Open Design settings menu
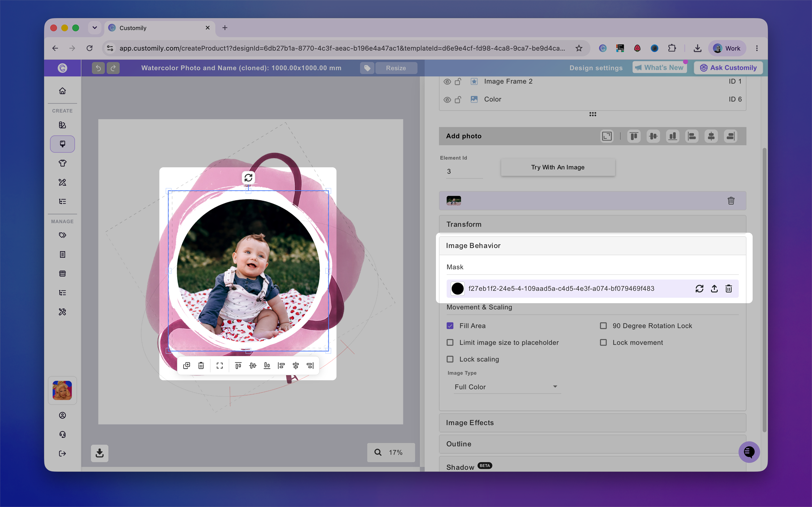The height and width of the screenshot is (507, 812). pos(596,68)
